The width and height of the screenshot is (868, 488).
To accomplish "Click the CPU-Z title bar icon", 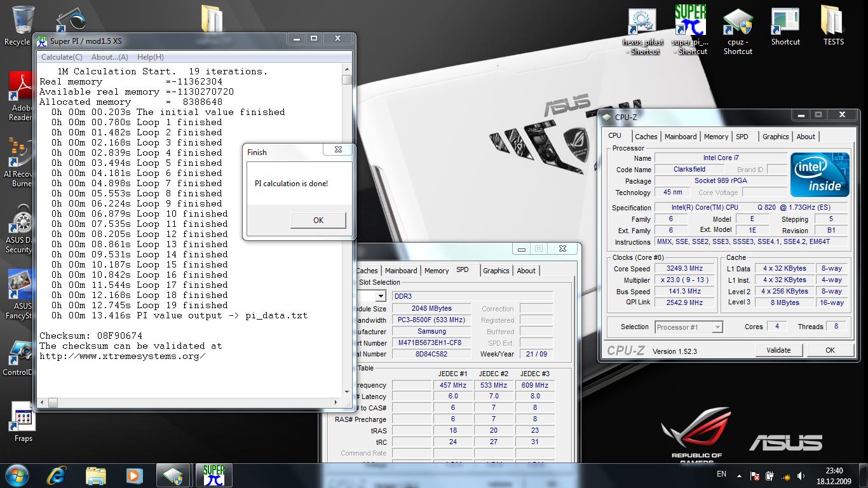I will [607, 117].
